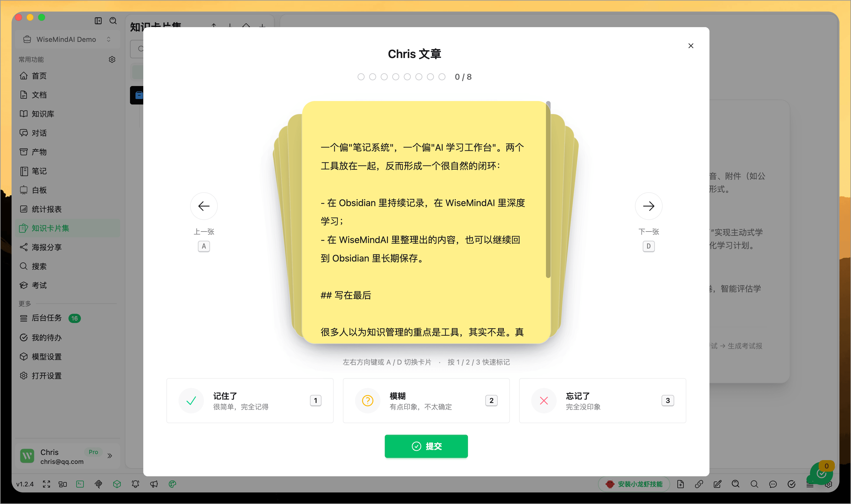Open 产物 in the sidebar
This screenshot has height=504, width=851.
tap(67, 152)
